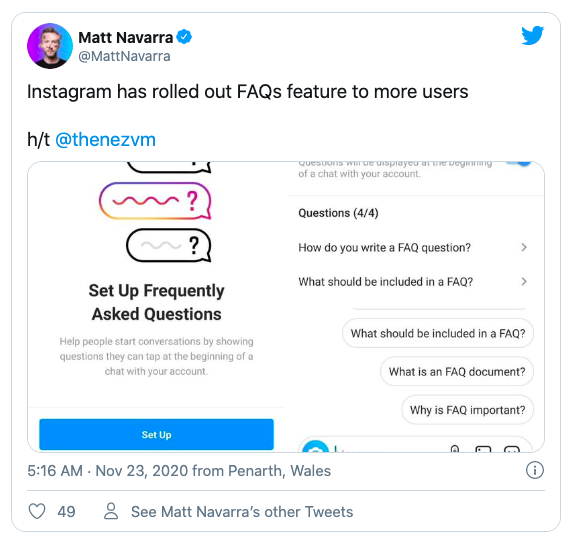This screenshot has height=540, width=575.
Task: Tap the black outlined question bubble
Action: point(169,245)
